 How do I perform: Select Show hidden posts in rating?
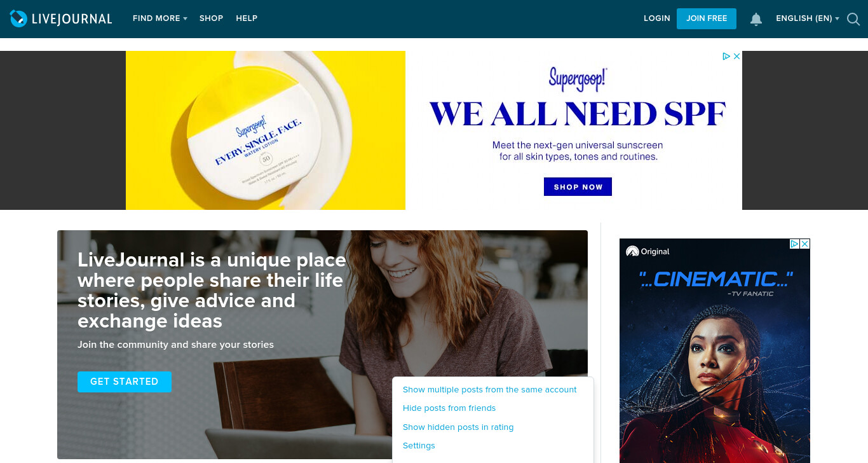coord(458,427)
